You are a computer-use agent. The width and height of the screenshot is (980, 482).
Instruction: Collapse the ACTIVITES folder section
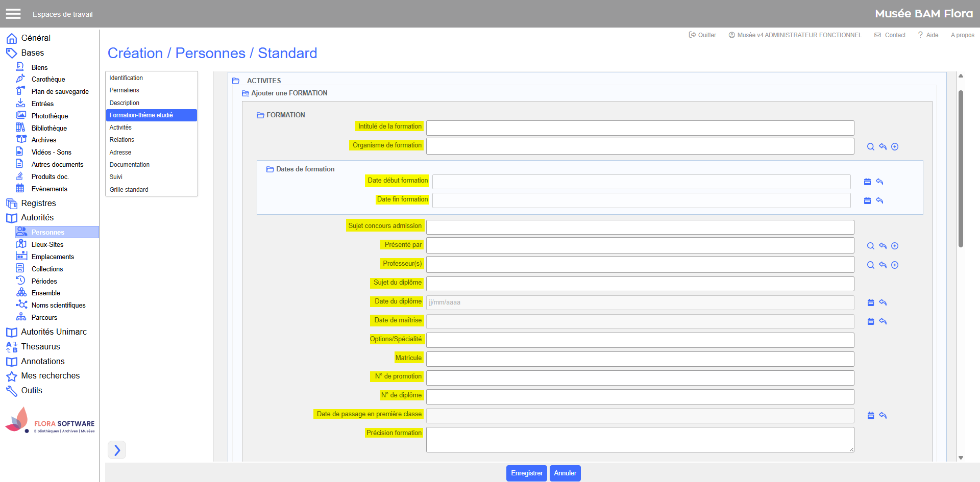(x=236, y=81)
